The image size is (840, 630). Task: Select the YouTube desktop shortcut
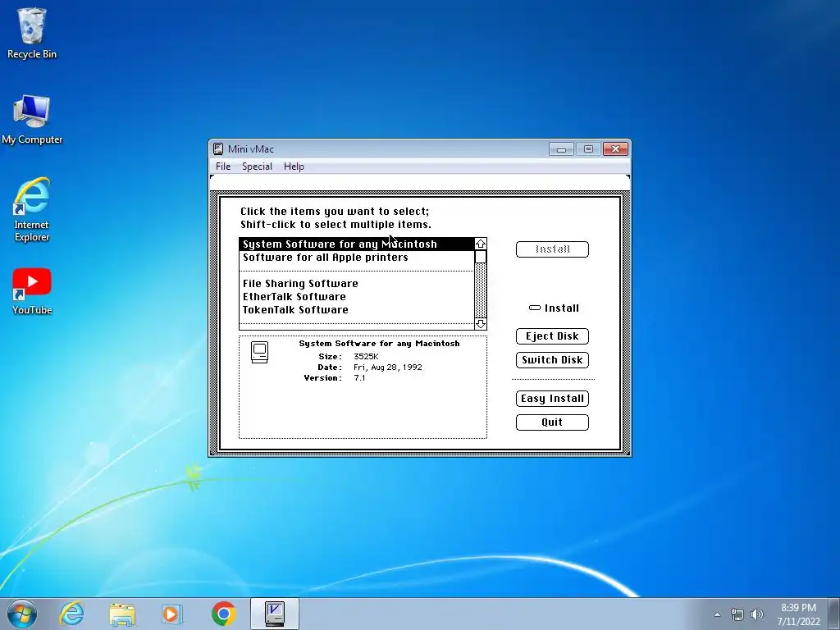32,291
